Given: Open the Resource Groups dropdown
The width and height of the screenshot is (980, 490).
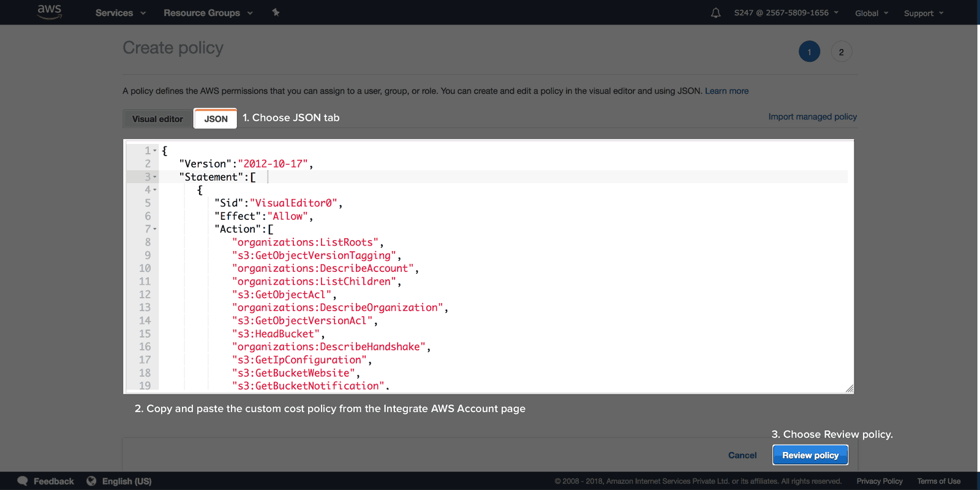Looking at the screenshot, I should pos(208,13).
